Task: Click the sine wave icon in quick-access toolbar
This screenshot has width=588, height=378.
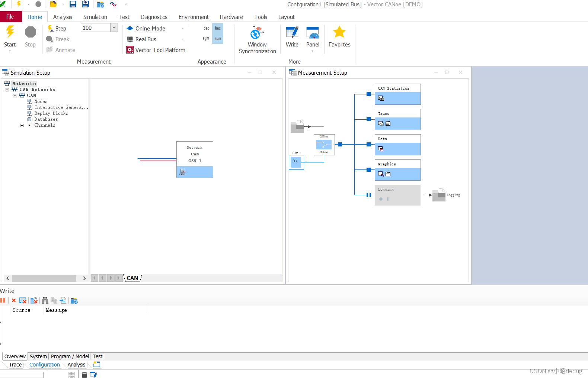Action: [113, 4]
